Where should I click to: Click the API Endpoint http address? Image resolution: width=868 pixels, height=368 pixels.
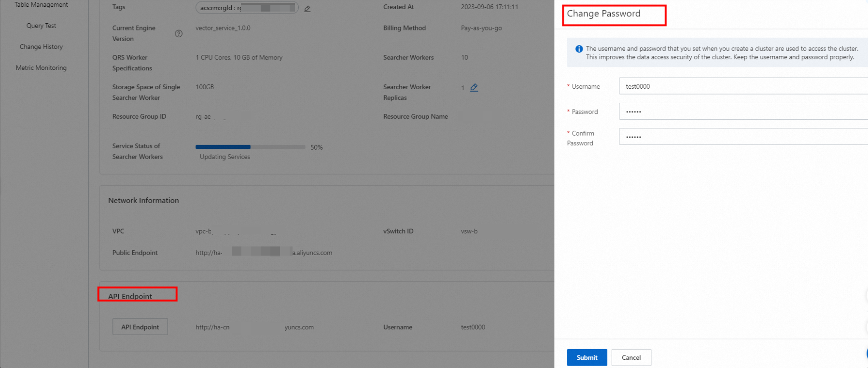click(x=254, y=327)
